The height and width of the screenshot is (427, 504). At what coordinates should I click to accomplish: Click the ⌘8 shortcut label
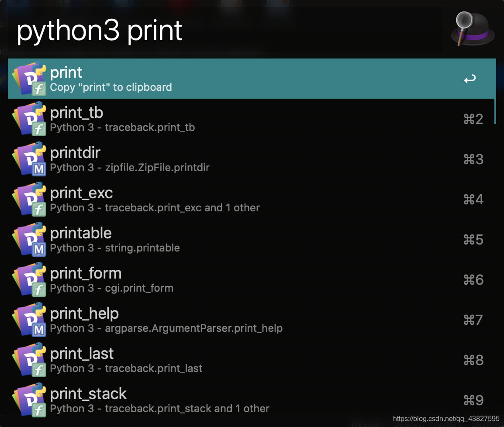pos(473,360)
